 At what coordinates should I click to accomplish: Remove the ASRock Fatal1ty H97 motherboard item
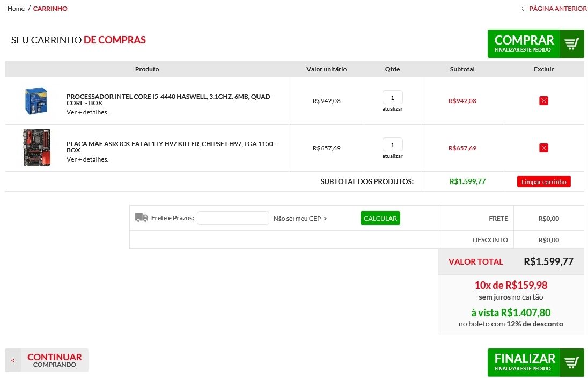pos(543,148)
